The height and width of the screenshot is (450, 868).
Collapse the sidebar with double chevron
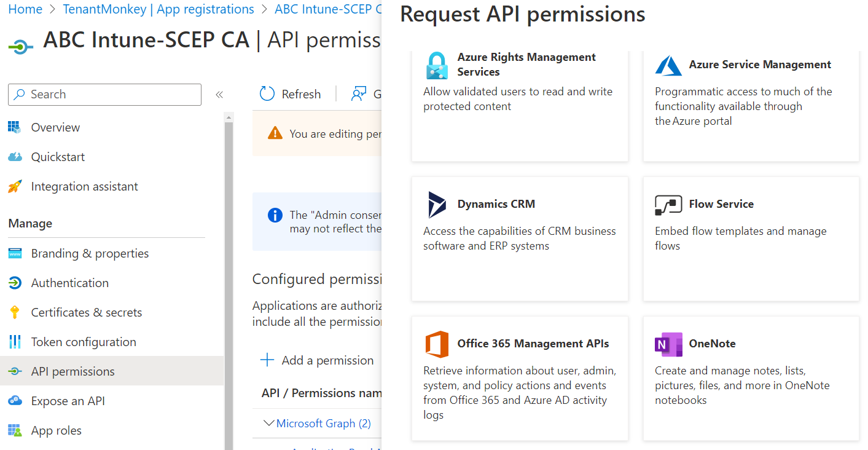[x=219, y=95]
